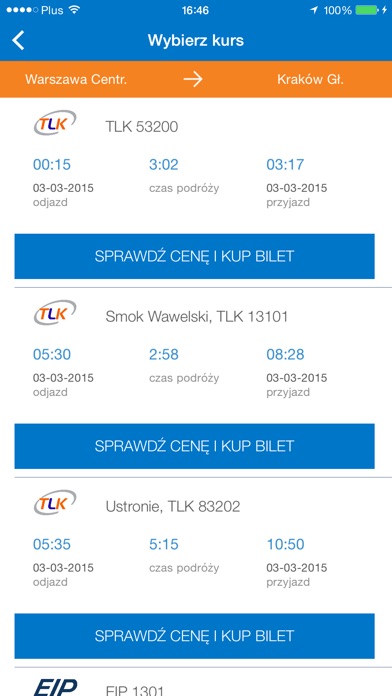Tap the 05:30 departure time
The image size is (392, 696).
click(x=52, y=354)
